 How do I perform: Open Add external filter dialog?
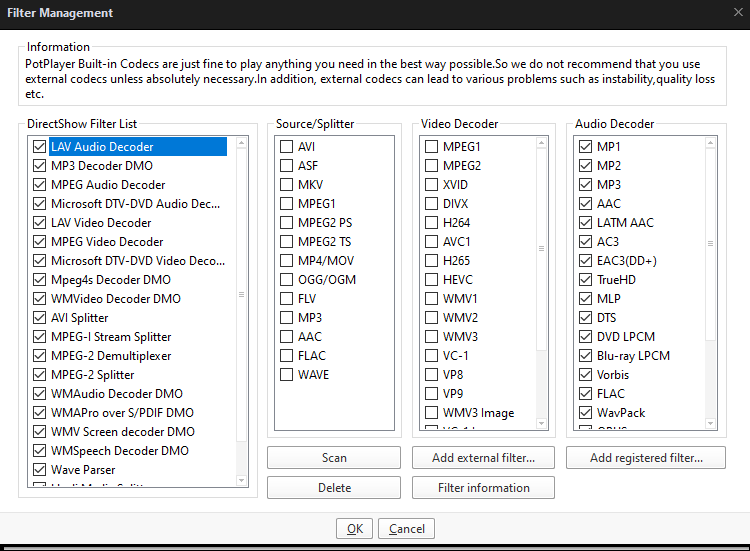(x=483, y=458)
